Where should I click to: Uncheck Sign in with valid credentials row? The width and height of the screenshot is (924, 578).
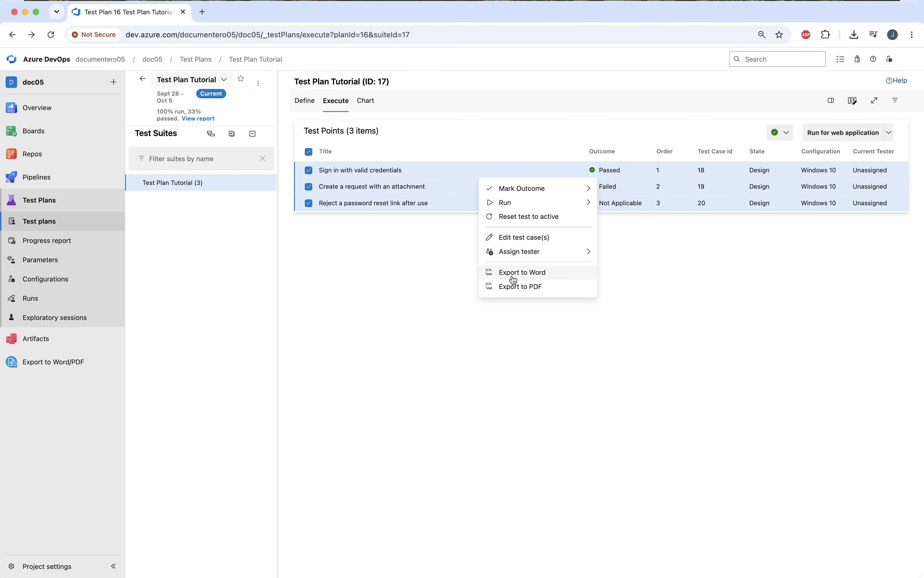308,170
